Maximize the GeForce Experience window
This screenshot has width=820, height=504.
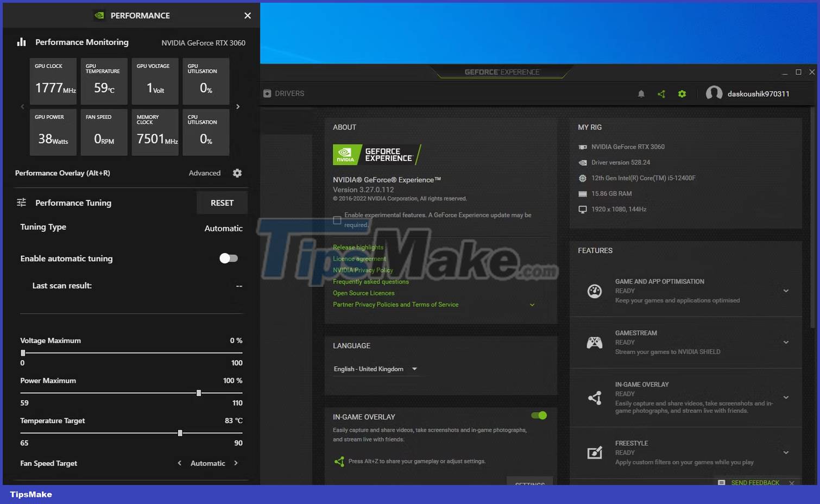(x=798, y=72)
